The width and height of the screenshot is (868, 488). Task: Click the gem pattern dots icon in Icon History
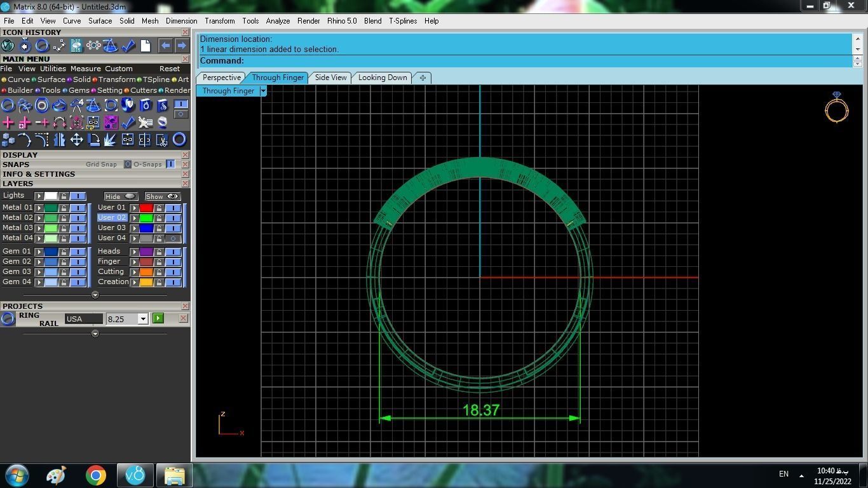[93, 46]
